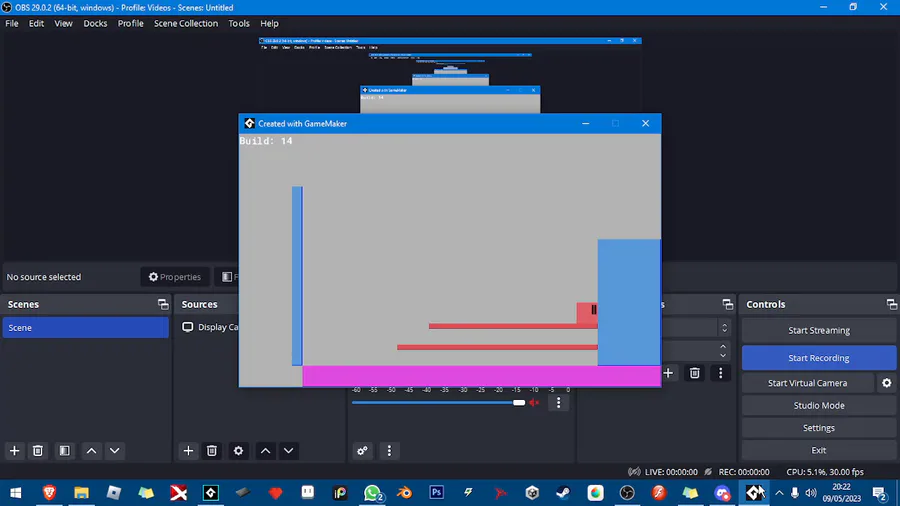Open the Tools menu
The width and height of the screenshot is (900, 506).
pos(239,24)
